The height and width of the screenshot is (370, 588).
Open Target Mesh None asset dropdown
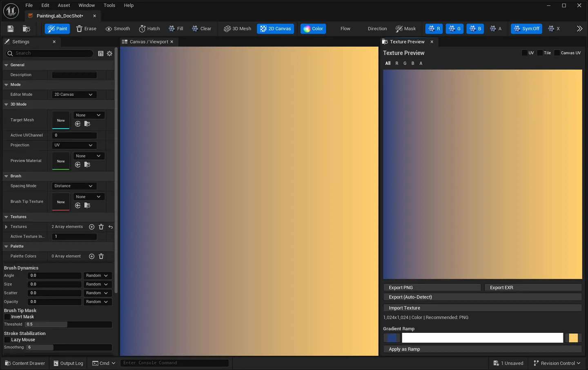tap(89, 115)
